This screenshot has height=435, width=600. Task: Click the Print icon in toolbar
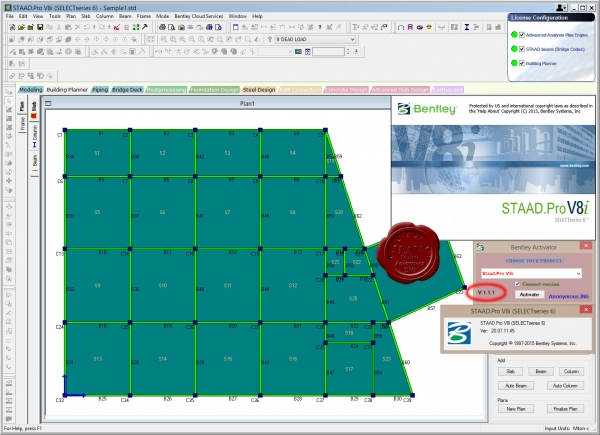tap(162, 27)
